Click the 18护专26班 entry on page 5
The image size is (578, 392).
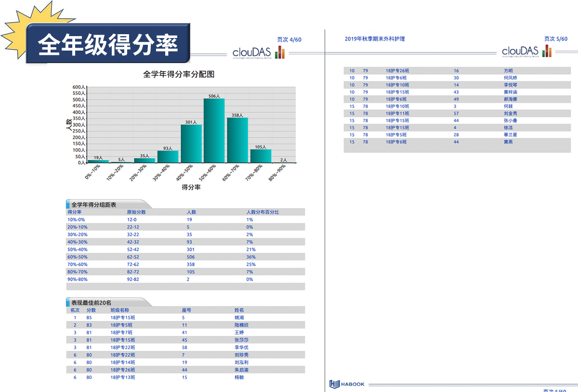tap(397, 71)
